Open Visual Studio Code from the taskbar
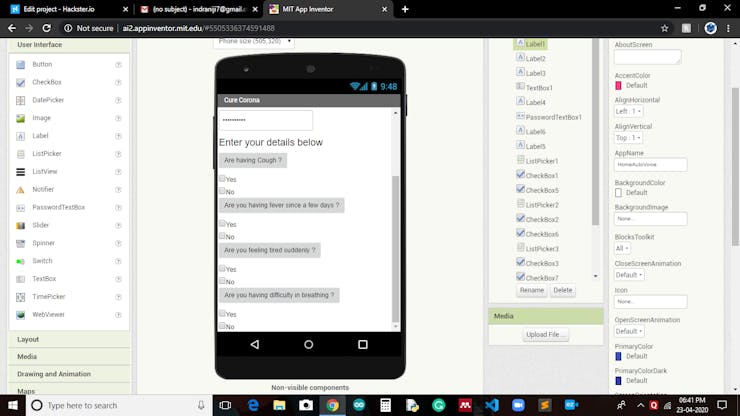Viewport: 740px width, 416px height. click(492, 405)
